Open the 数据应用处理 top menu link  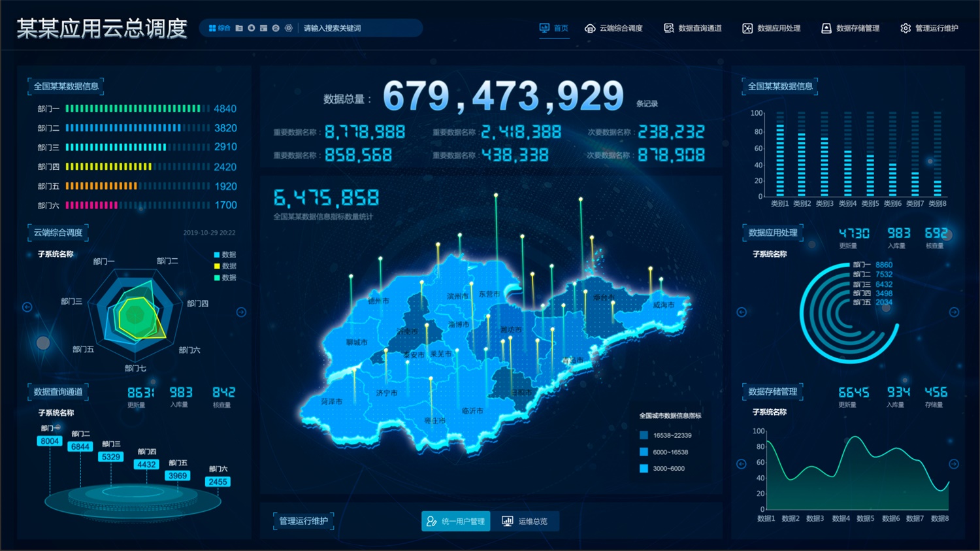[x=772, y=28]
